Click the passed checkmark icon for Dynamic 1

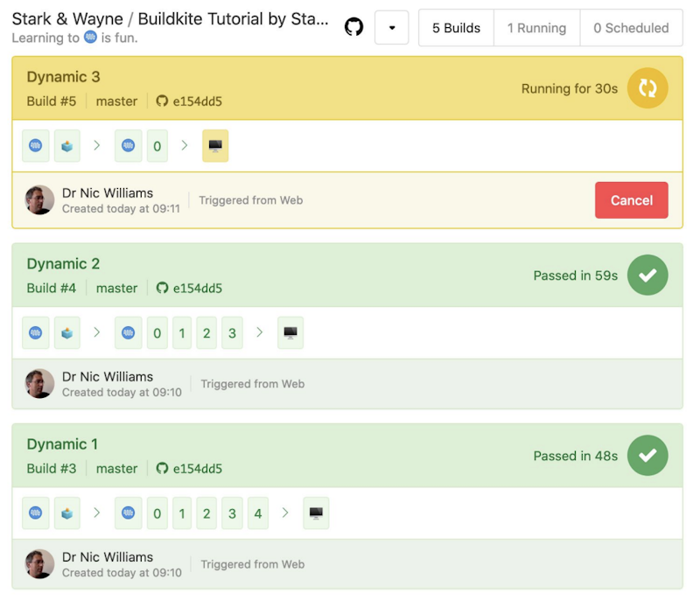(647, 456)
